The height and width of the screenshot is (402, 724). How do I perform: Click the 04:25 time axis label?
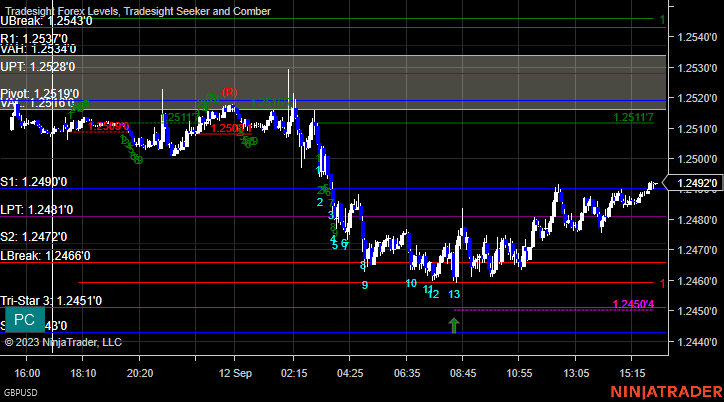[x=350, y=373]
